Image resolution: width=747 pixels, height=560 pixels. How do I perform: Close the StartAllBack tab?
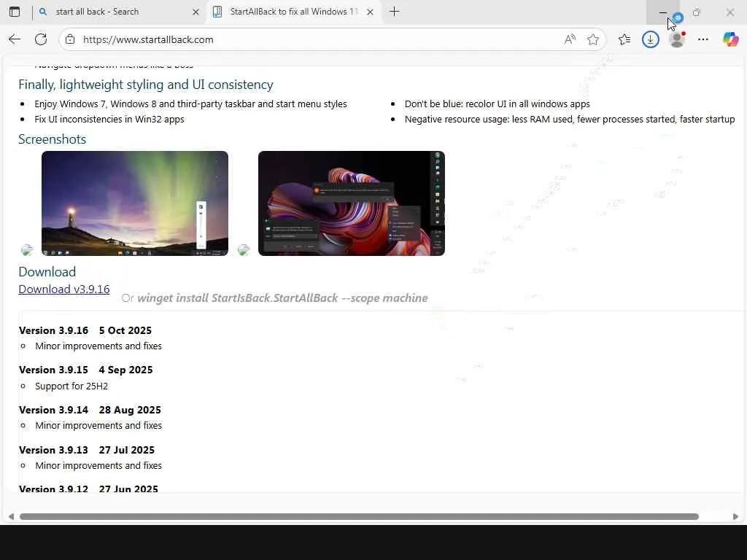[370, 12]
